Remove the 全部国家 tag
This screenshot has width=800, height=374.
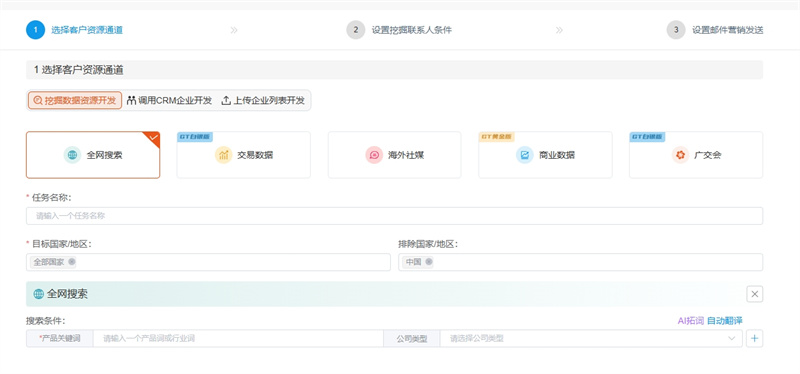click(x=71, y=262)
